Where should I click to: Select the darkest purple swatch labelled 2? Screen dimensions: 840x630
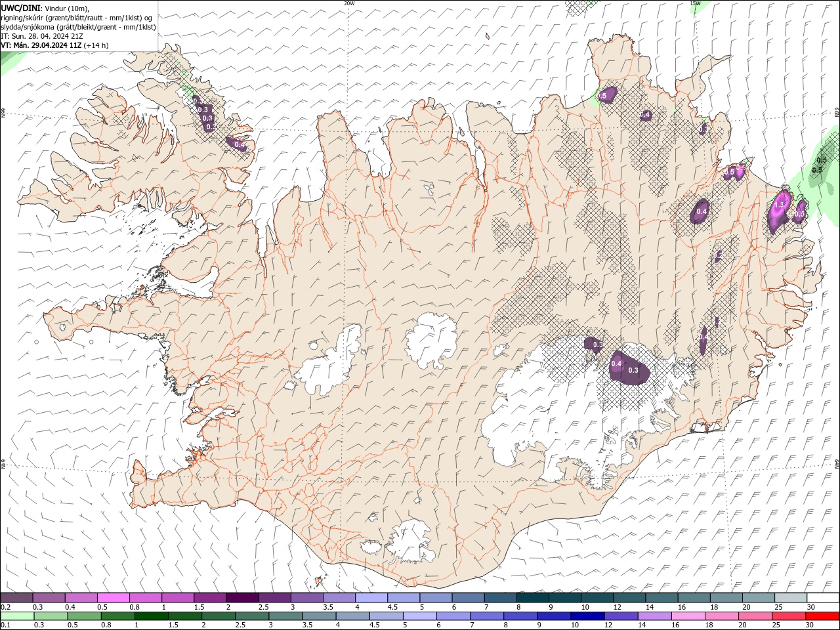pos(241,598)
